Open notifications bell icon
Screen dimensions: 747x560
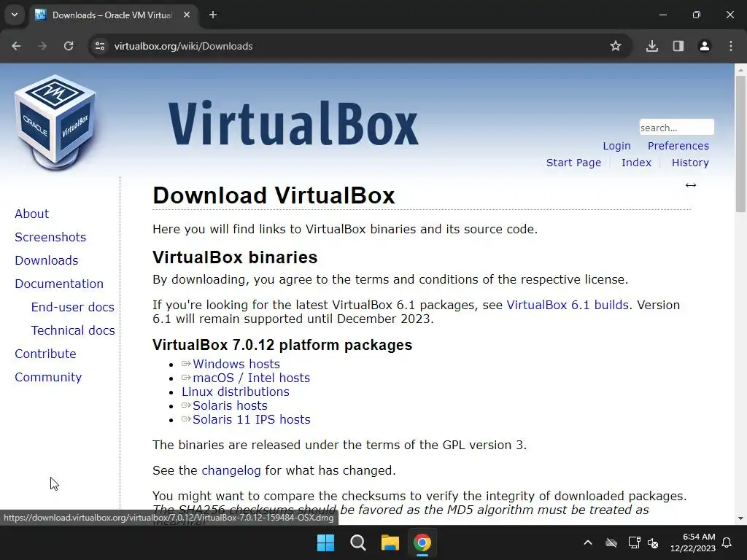[x=727, y=542]
